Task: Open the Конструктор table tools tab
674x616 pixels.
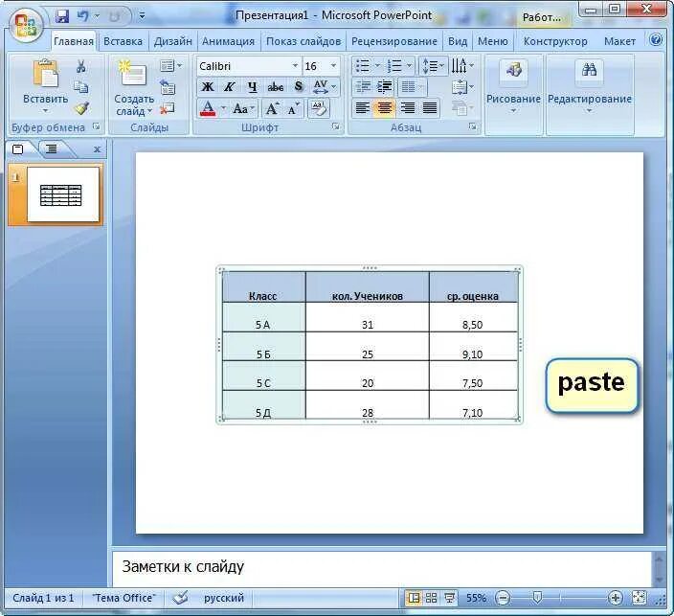Action: tap(555, 41)
